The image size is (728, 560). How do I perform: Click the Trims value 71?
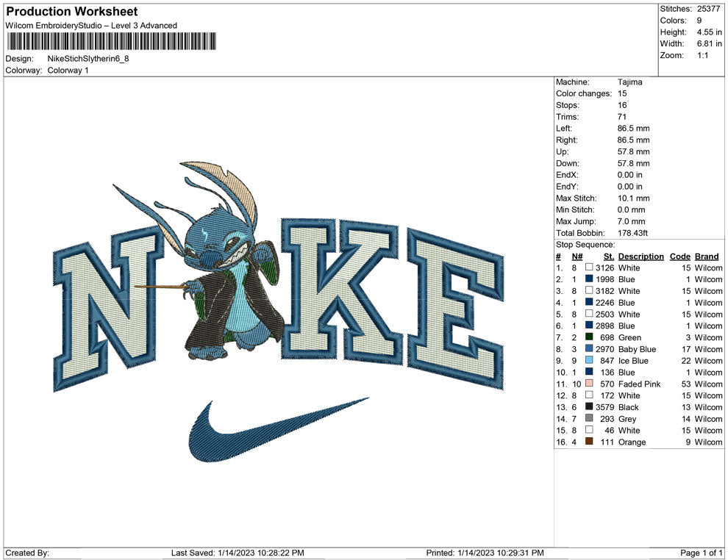point(621,116)
